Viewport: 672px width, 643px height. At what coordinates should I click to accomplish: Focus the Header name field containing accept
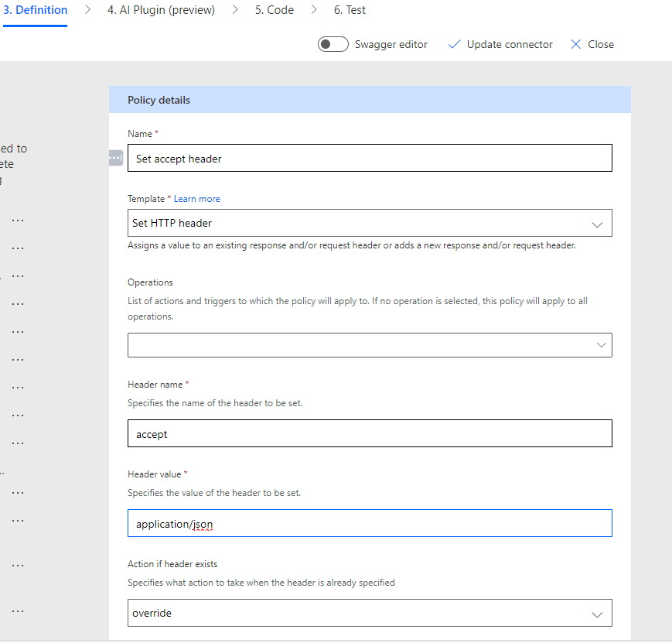coord(369,433)
